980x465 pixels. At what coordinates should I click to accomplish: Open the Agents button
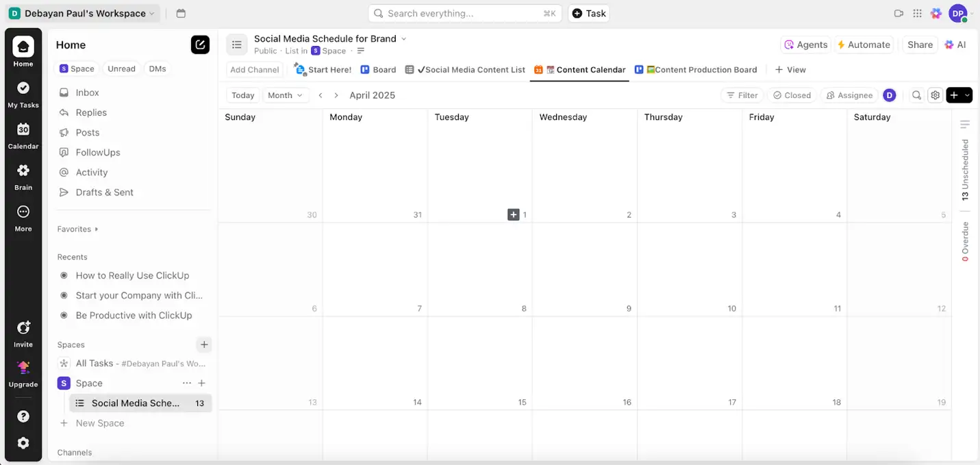[x=806, y=45]
